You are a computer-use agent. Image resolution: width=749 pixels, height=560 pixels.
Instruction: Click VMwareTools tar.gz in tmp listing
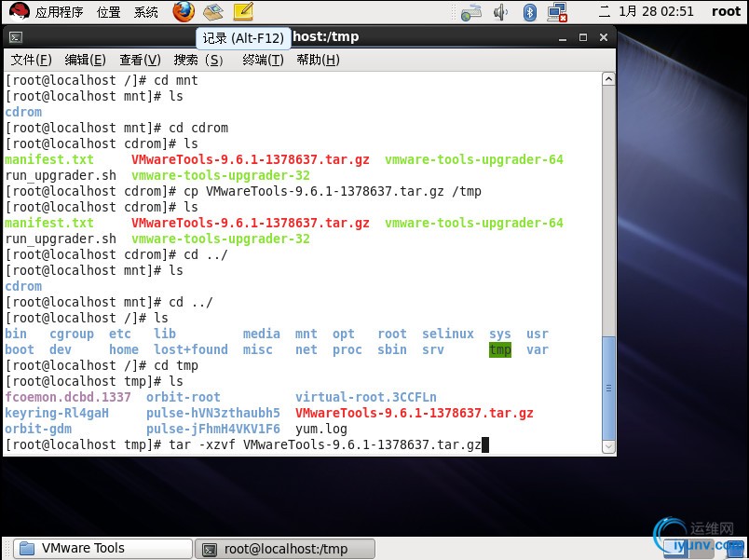coord(415,413)
